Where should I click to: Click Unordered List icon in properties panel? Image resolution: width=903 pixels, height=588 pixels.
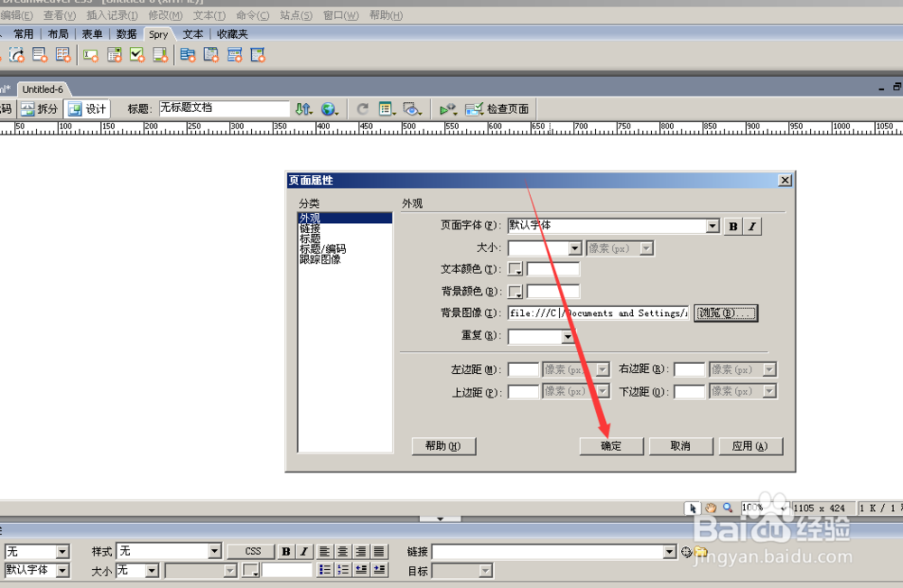[325, 570]
